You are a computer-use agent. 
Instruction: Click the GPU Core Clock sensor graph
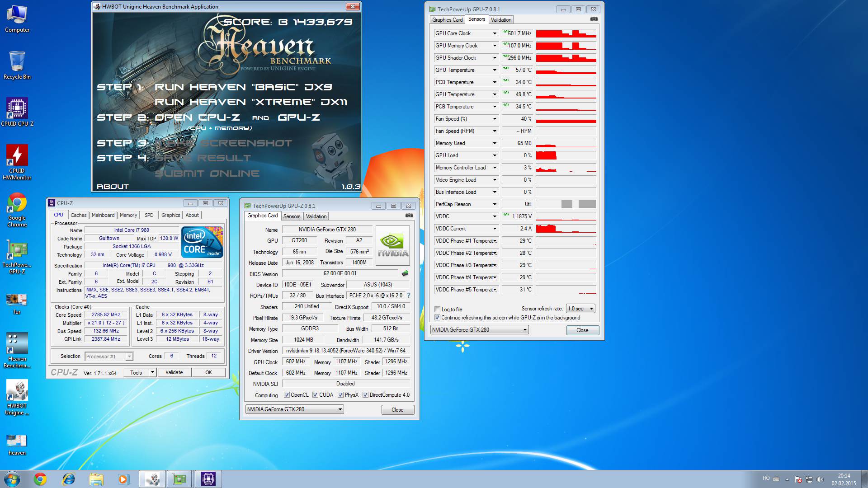click(x=566, y=33)
